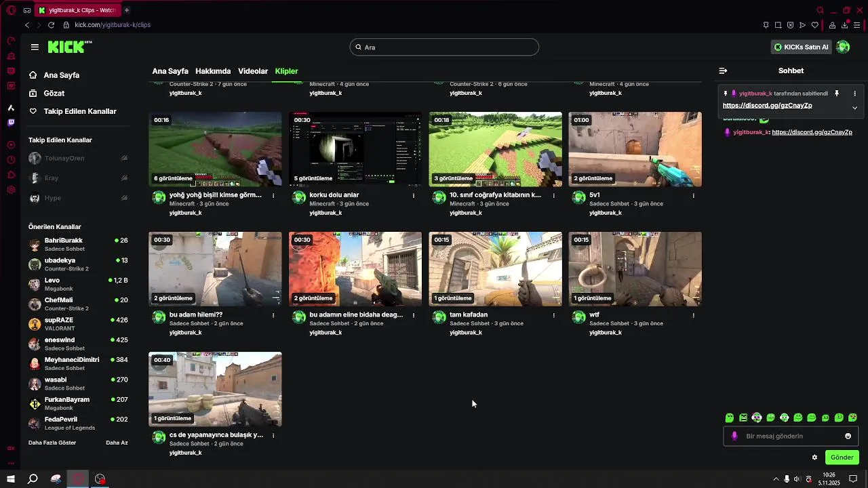This screenshot has height=488, width=868.
Task: Focus the Ara search box
Action: [444, 47]
